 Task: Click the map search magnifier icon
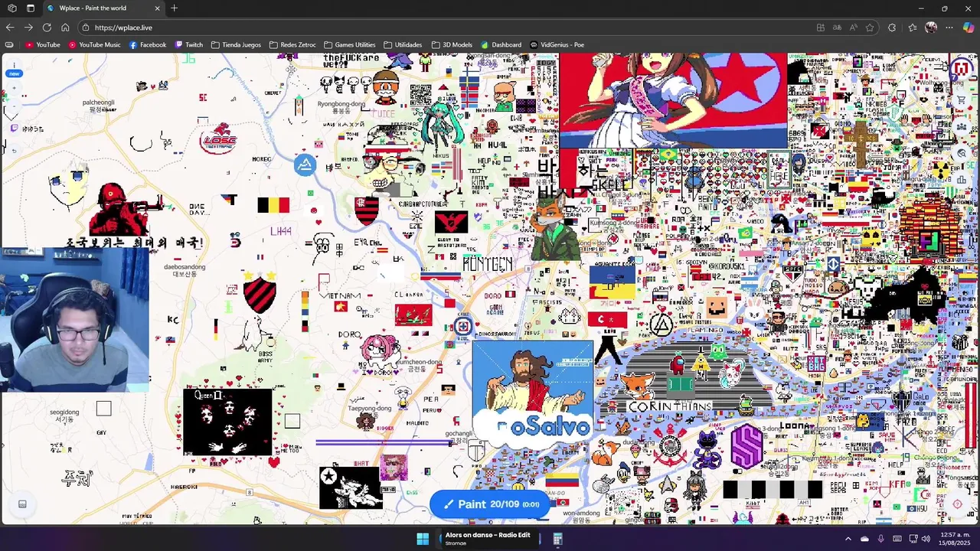962,153
